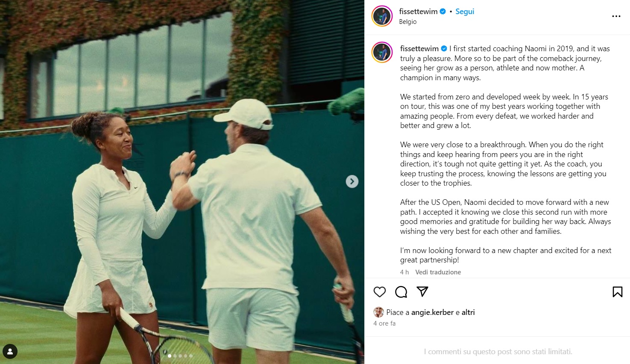Viewport: 630px width, 364px height.
Task: Open the Belgio location link
Action: [x=408, y=21]
